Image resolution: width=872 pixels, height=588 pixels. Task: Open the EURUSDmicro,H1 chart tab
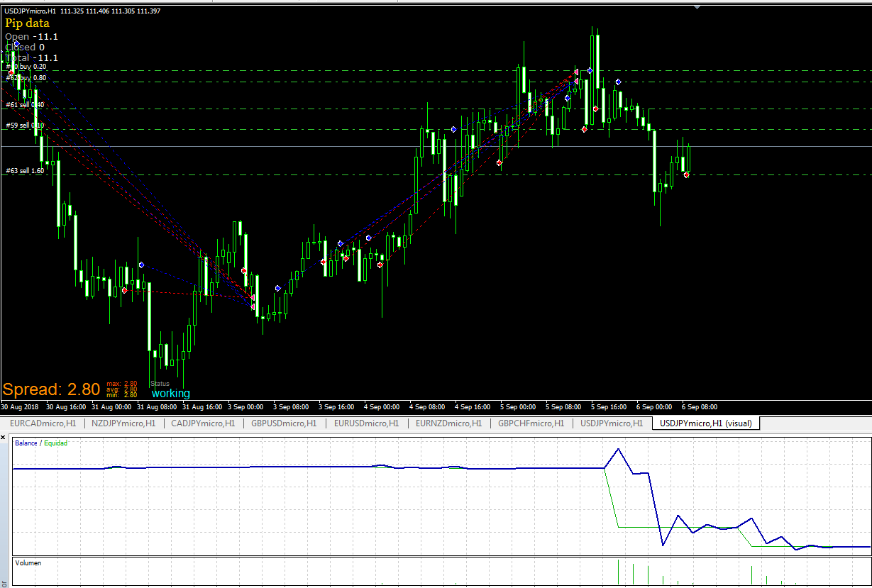click(x=366, y=423)
